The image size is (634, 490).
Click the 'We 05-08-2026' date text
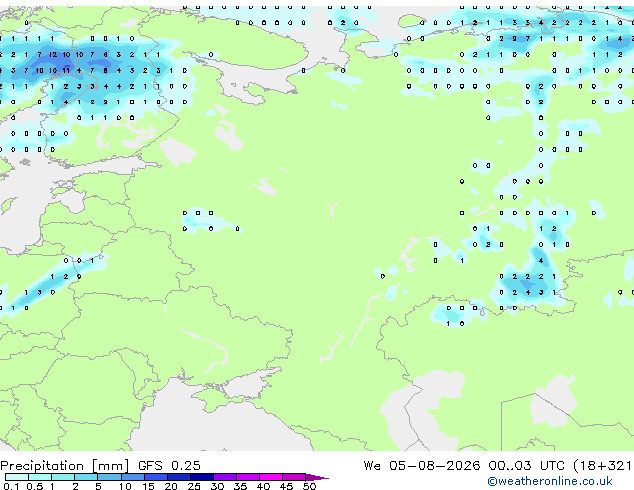point(422,466)
